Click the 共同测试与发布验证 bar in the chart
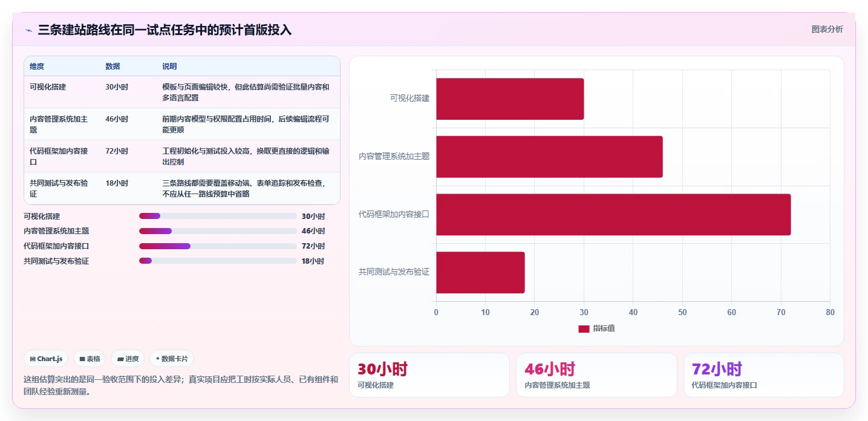Viewport: 868px width, 421px height. (480, 273)
